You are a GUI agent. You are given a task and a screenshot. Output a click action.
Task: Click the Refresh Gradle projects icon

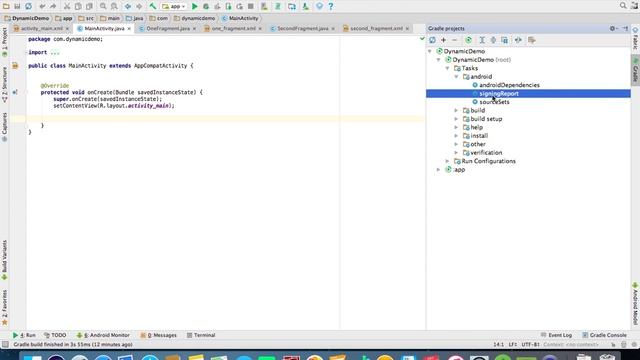[x=432, y=40]
